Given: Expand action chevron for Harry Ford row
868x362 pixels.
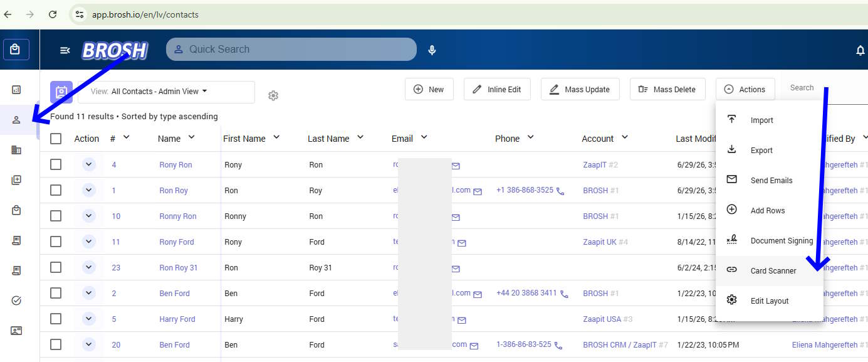Looking at the screenshot, I should point(88,319).
